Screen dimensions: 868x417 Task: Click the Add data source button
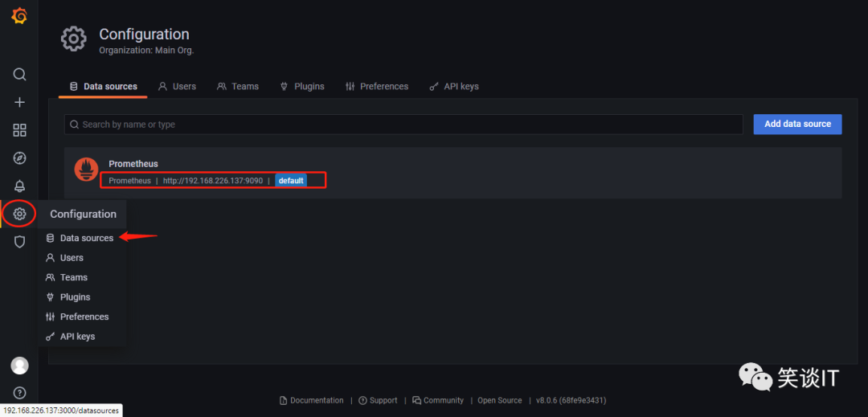pyautogui.click(x=797, y=124)
